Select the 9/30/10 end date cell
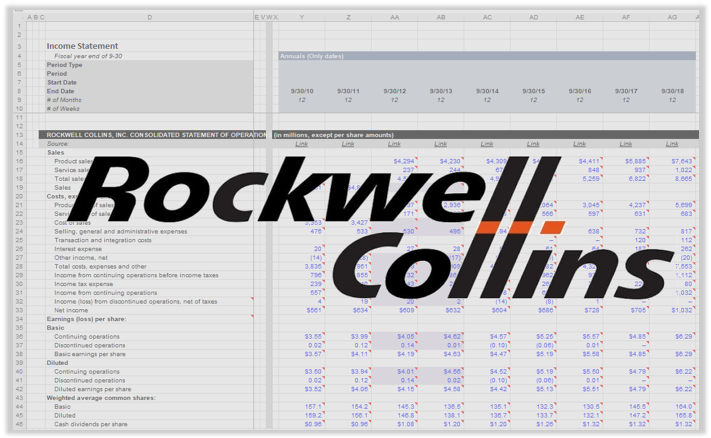 (302, 91)
